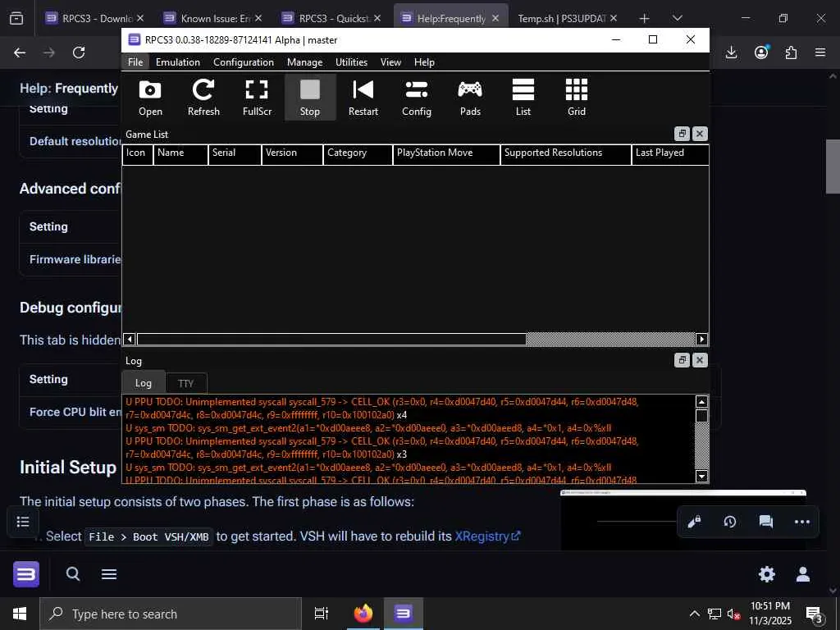The image size is (840, 630).
Task: Switch to RPCS3 - Quickstart browser tab
Action: coord(331,18)
